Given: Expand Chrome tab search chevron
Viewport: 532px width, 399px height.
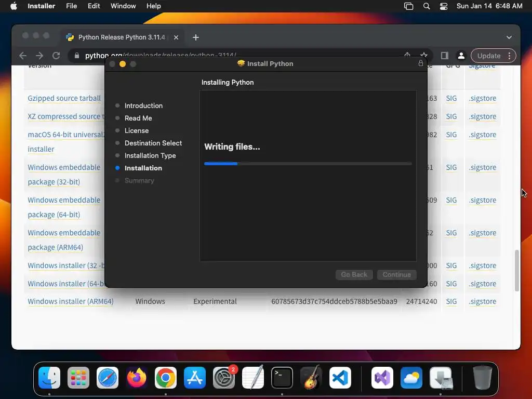Looking at the screenshot, I should 509,37.
